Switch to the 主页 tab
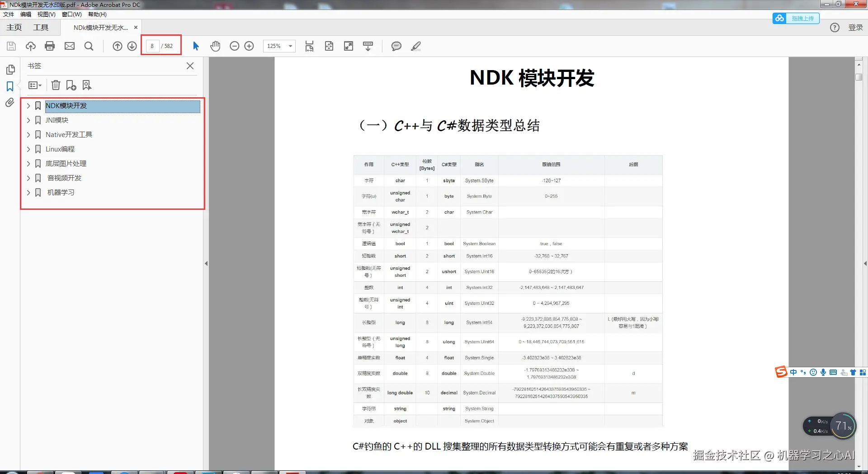This screenshot has height=474, width=868. (14, 28)
